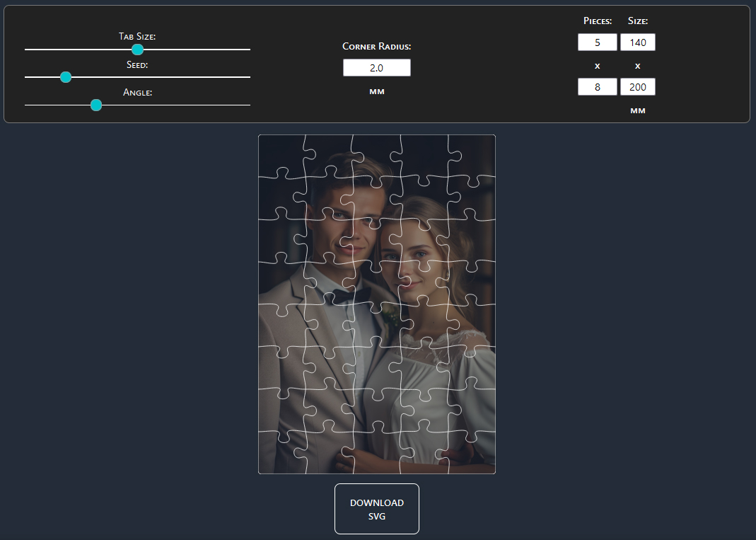This screenshot has height=540, width=756.
Task: Click the Pieces heading label
Action: click(x=598, y=21)
